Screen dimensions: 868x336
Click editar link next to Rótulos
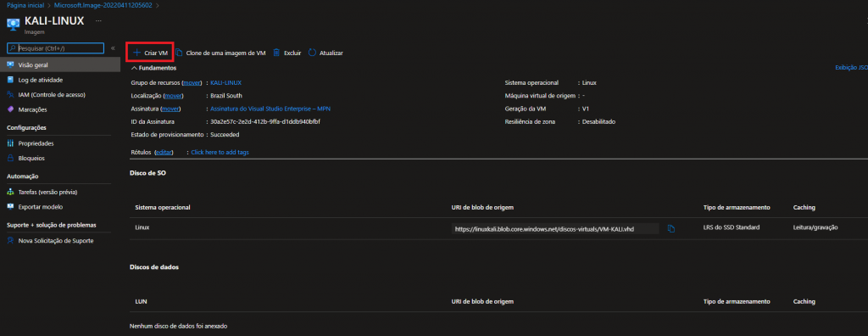pos(164,152)
